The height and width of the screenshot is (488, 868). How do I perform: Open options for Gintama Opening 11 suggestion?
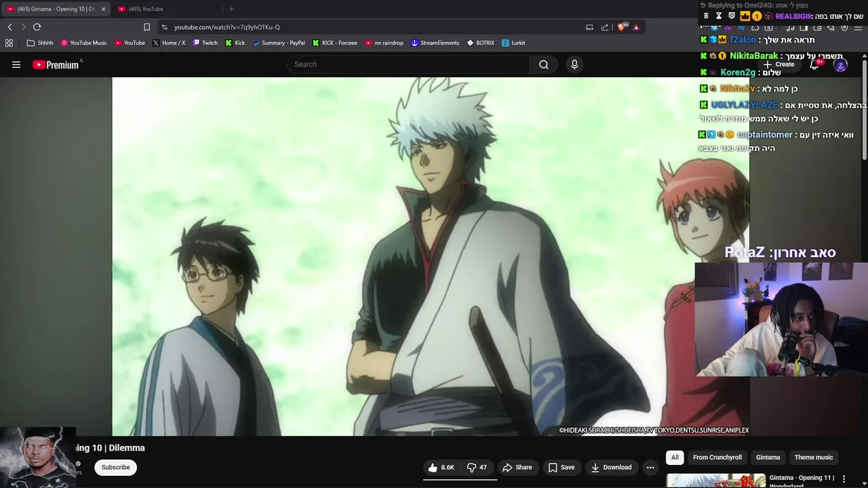(844, 479)
